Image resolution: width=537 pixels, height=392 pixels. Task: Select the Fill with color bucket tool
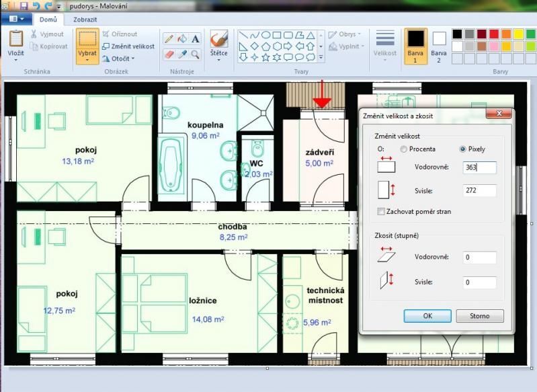182,39
